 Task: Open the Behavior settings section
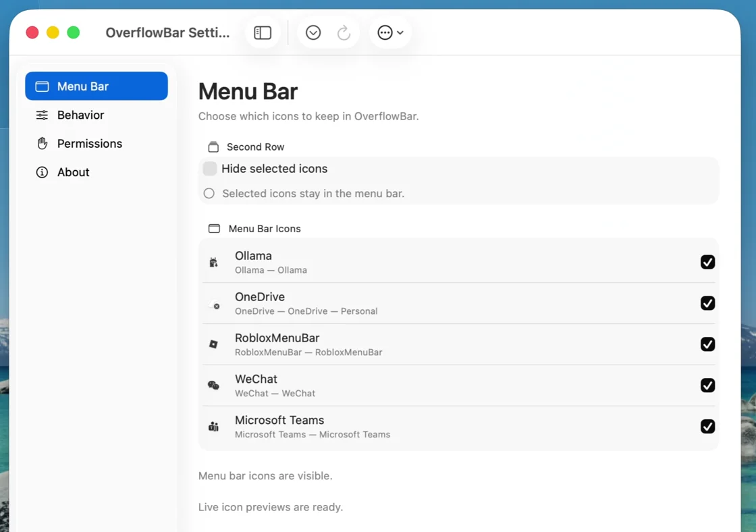tap(97, 115)
